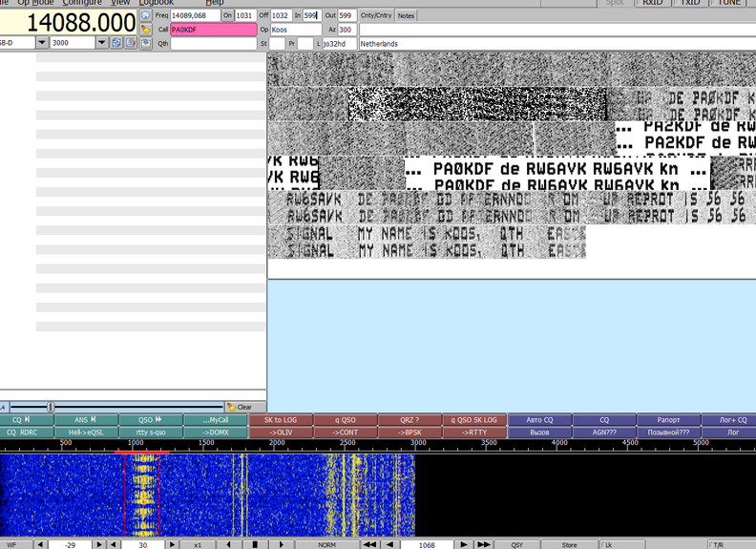Click the fast-forward double-arrow cursor button

[x=484, y=544]
